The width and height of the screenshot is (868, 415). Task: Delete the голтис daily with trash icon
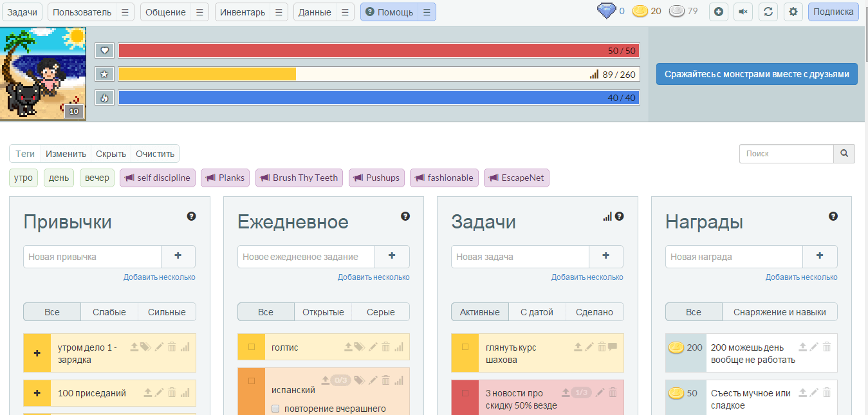386,347
